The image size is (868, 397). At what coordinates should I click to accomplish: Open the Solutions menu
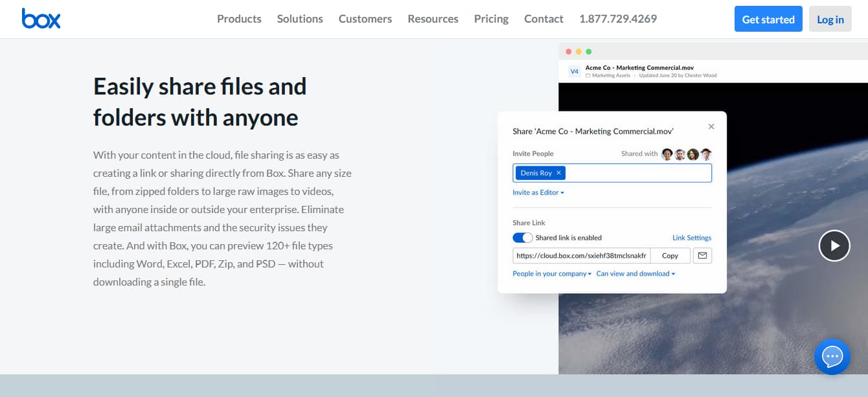pyautogui.click(x=300, y=19)
